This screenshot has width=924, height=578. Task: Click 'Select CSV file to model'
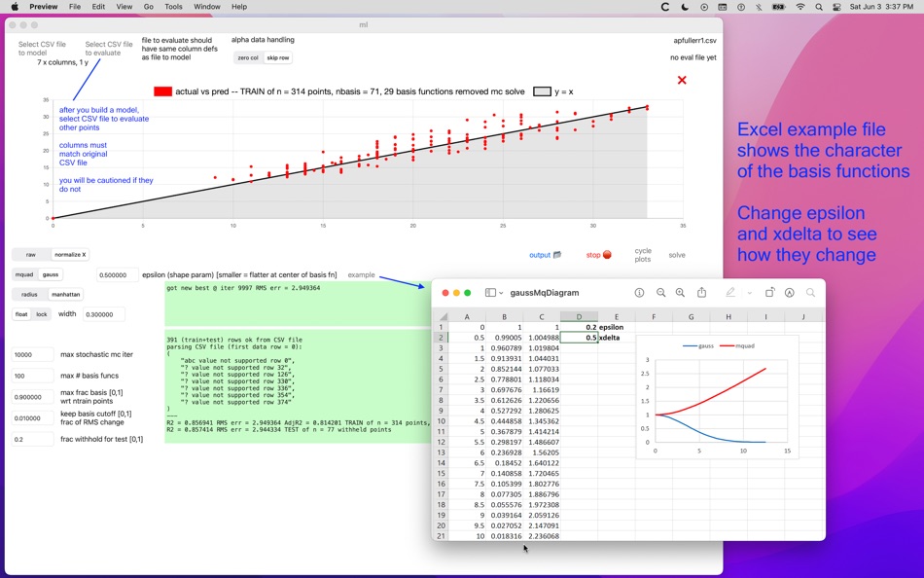42,49
